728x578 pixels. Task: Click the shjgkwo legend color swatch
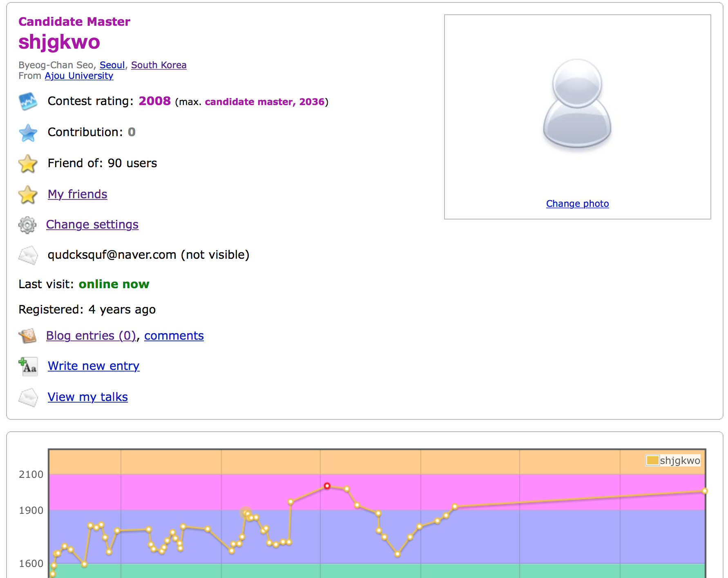tap(652, 461)
